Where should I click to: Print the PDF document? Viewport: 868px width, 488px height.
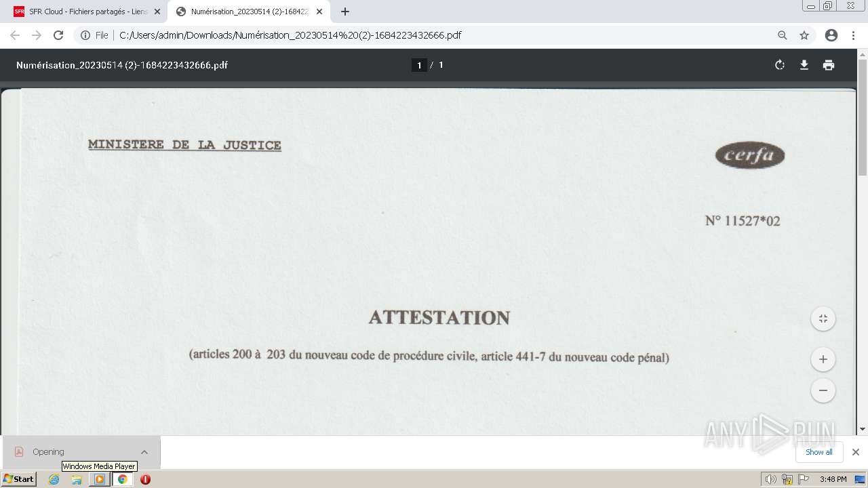(x=829, y=65)
